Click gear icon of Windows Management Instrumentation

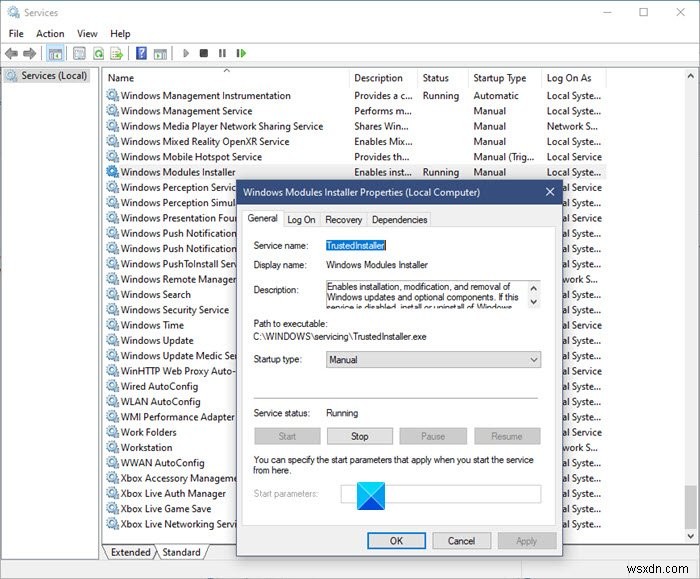pyautogui.click(x=112, y=95)
